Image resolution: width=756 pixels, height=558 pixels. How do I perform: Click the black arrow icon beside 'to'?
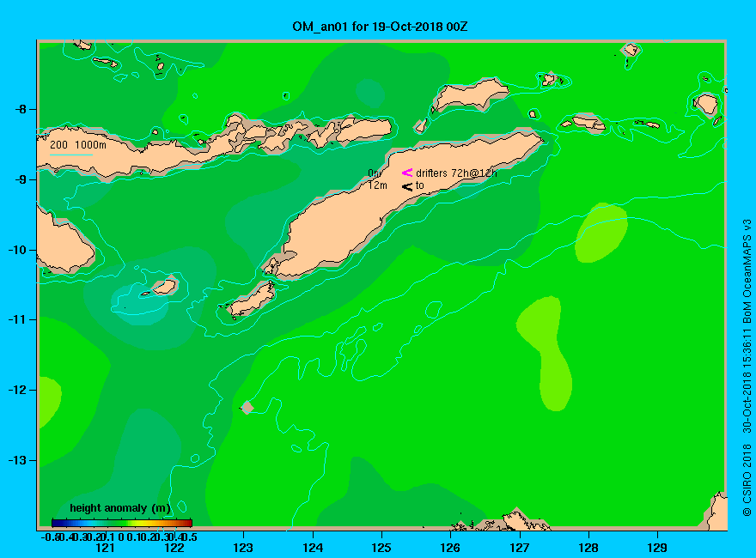(x=407, y=186)
